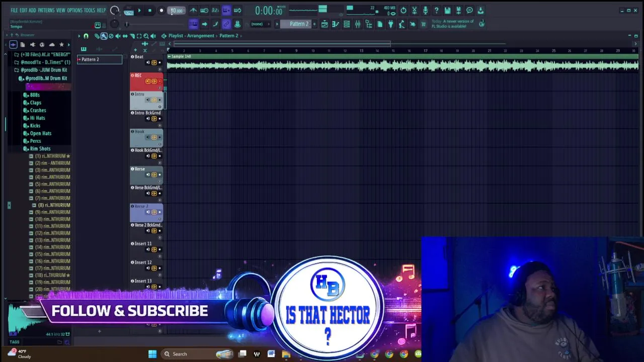Toggle the Record button in transport
644x362 pixels.
[162, 11]
